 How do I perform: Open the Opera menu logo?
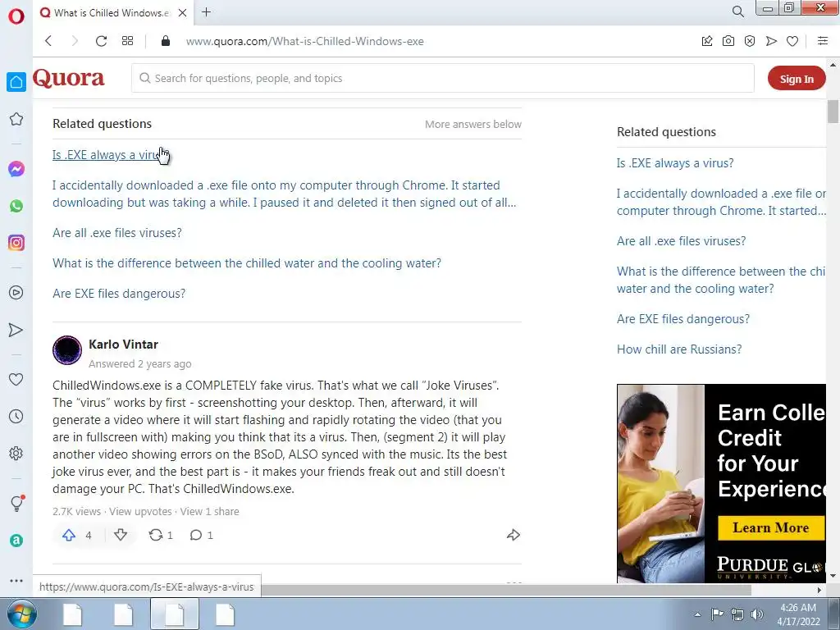click(x=16, y=16)
